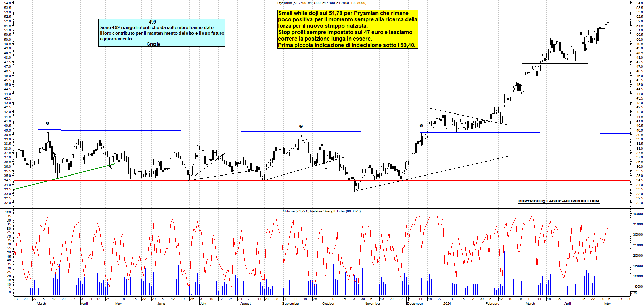Click the 'August' month label on time axis
The image size is (644, 305).
tap(245, 303)
